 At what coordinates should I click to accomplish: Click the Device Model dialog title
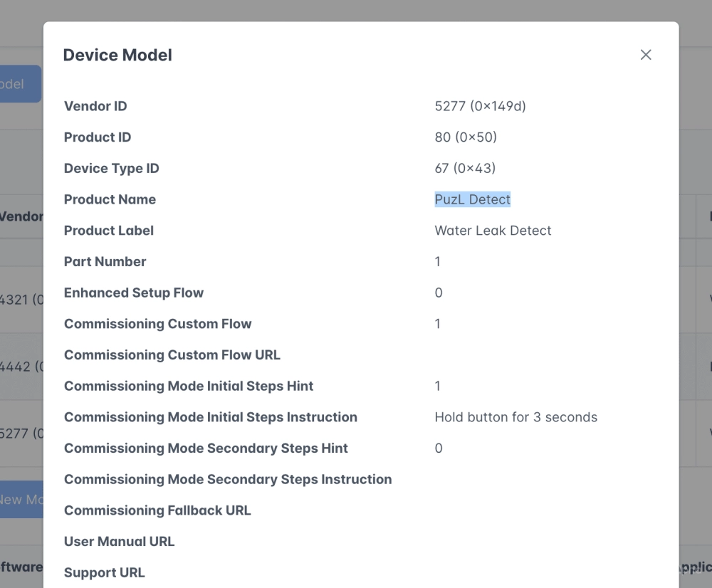point(117,55)
